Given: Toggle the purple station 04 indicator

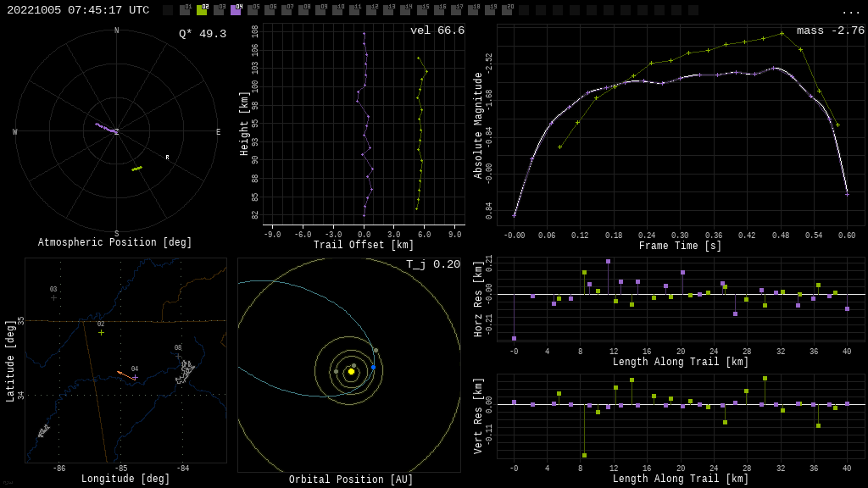Looking at the screenshot, I should [x=236, y=10].
